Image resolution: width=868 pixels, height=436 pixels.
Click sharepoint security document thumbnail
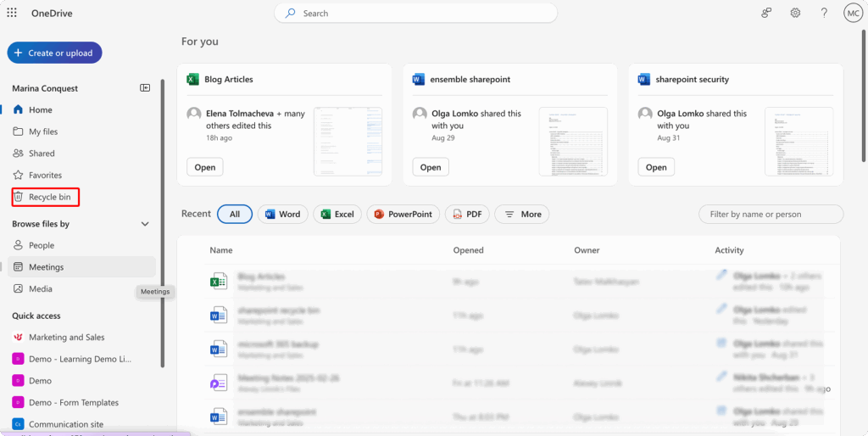click(x=798, y=142)
